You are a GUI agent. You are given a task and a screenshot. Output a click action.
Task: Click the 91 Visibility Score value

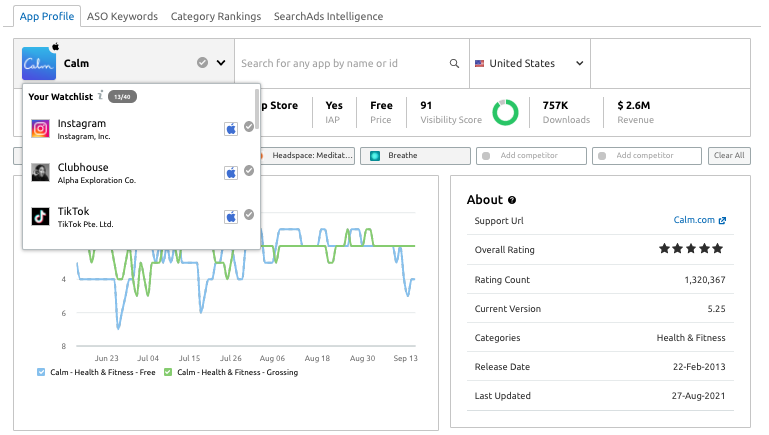pyautogui.click(x=426, y=105)
